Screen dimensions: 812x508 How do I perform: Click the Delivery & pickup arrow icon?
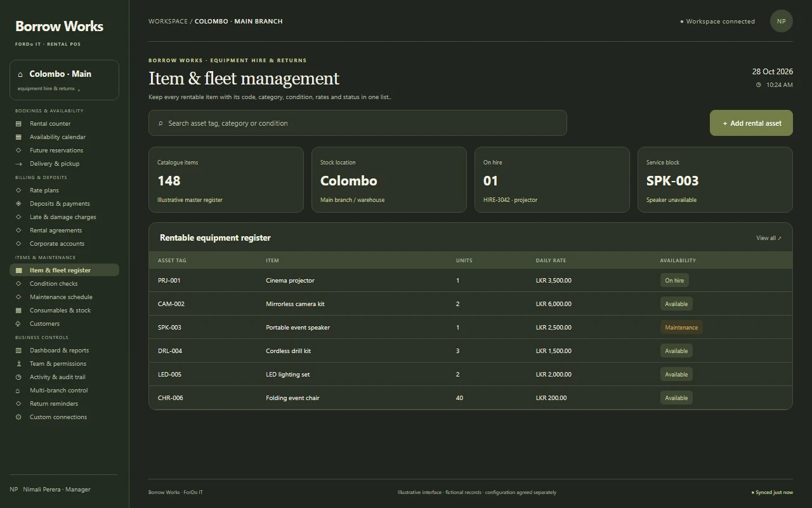(18, 164)
